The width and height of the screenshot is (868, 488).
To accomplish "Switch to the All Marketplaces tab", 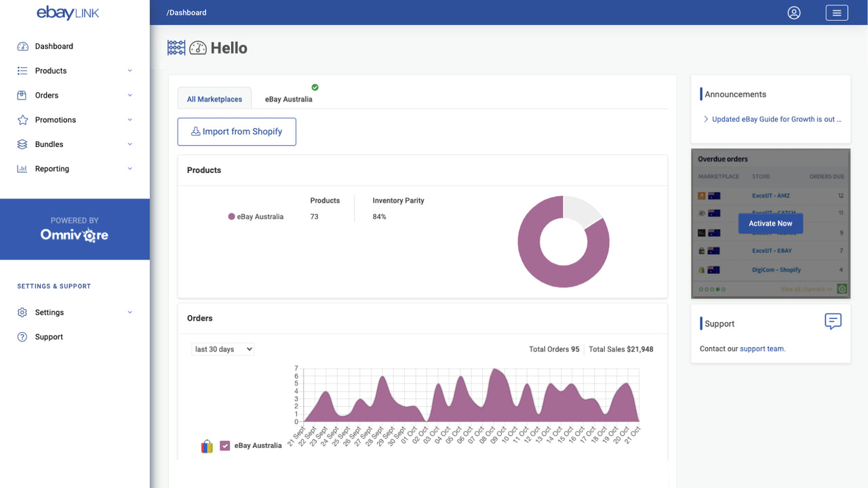I will [x=214, y=98].
